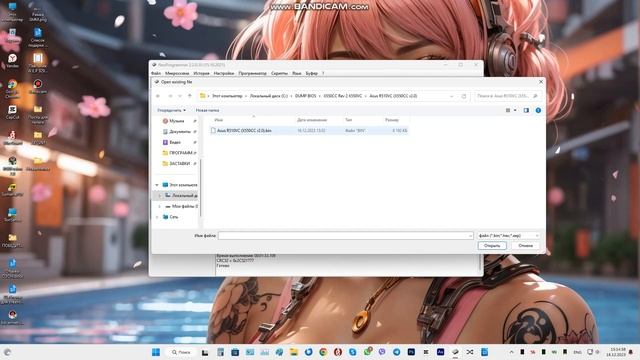
Task: Open the 'Программатор' menu
Action: 252,73
